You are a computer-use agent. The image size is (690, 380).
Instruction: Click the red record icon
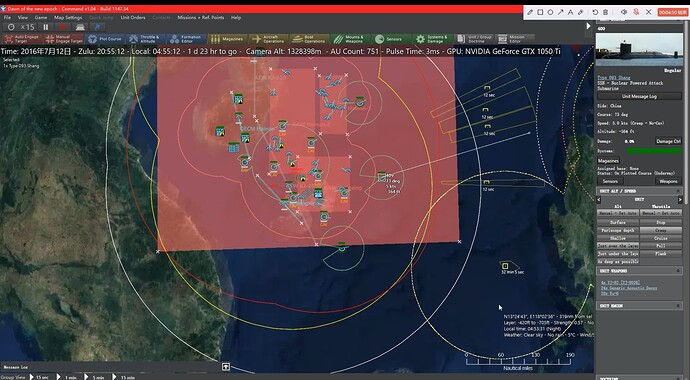coord(62,27)
